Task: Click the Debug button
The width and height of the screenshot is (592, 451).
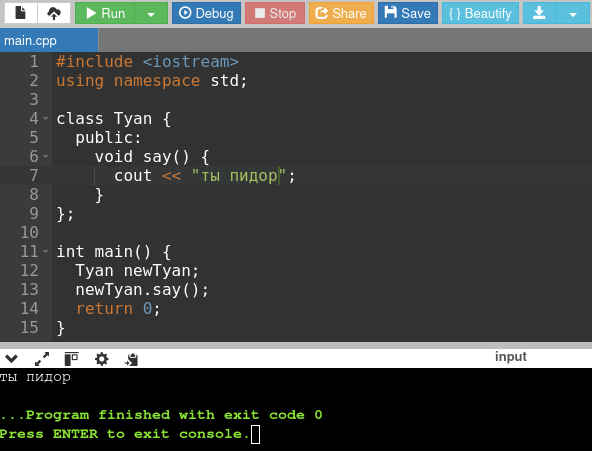Action: coord(206,13)
